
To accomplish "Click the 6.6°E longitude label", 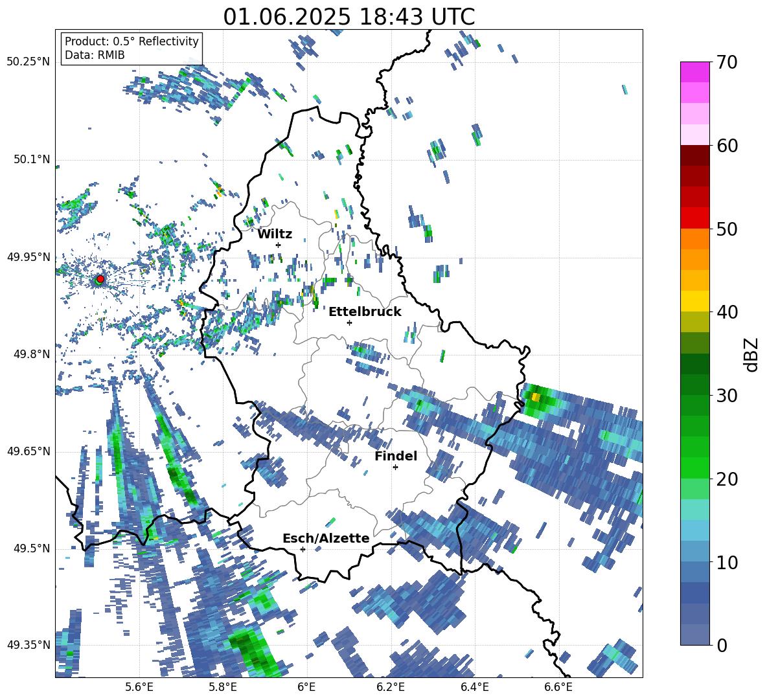I will (558, 687).
